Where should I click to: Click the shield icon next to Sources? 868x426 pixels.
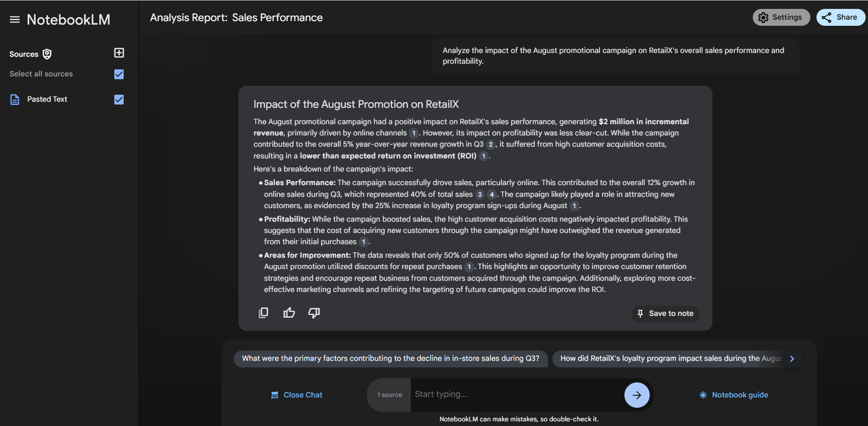47,54
